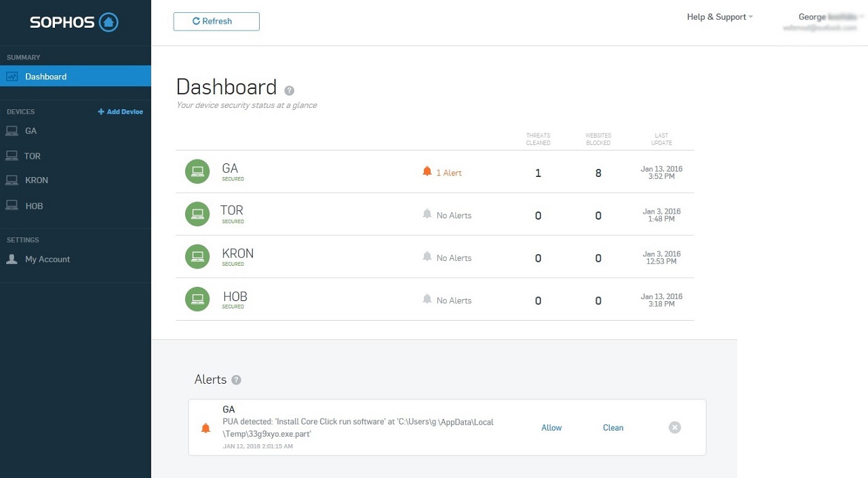Click the 1 Alert link for GA

click(x=449, y=173)
